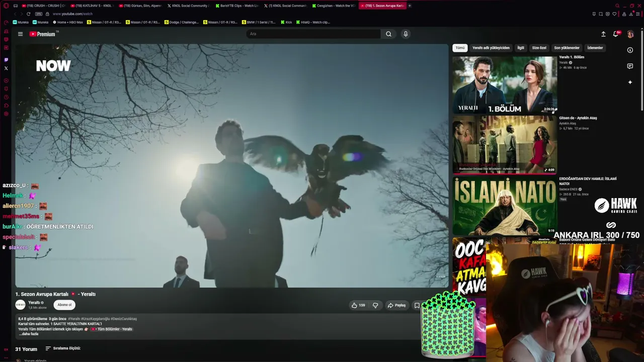644x362 pixels.
Task: Open the Yeraltı channel avatar
Action: pyautogui.click(x=20, y=305)
